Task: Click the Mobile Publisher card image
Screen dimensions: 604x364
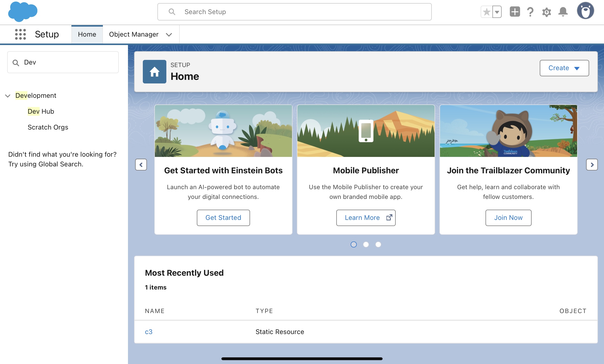Action: (x=366, y=131)
